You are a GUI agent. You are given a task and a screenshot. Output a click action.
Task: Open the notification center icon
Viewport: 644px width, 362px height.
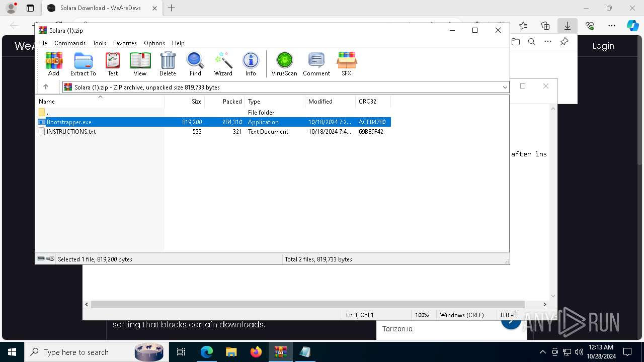coord(627,352)
